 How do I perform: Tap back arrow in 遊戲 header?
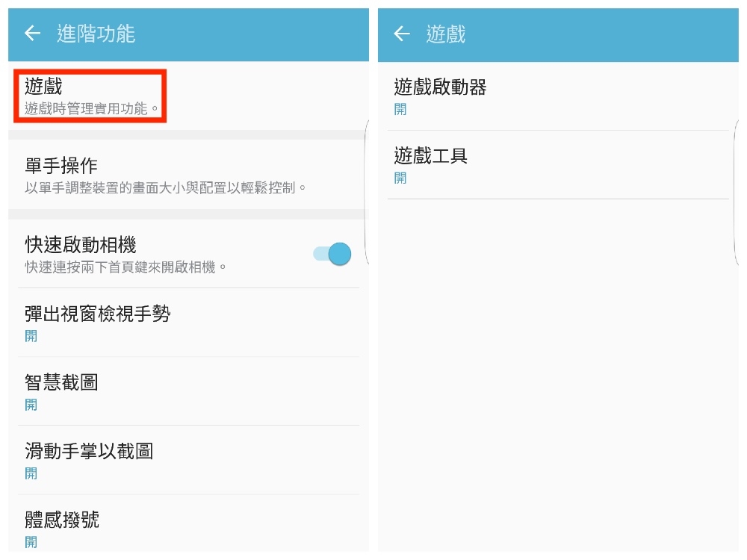(402, 34)
